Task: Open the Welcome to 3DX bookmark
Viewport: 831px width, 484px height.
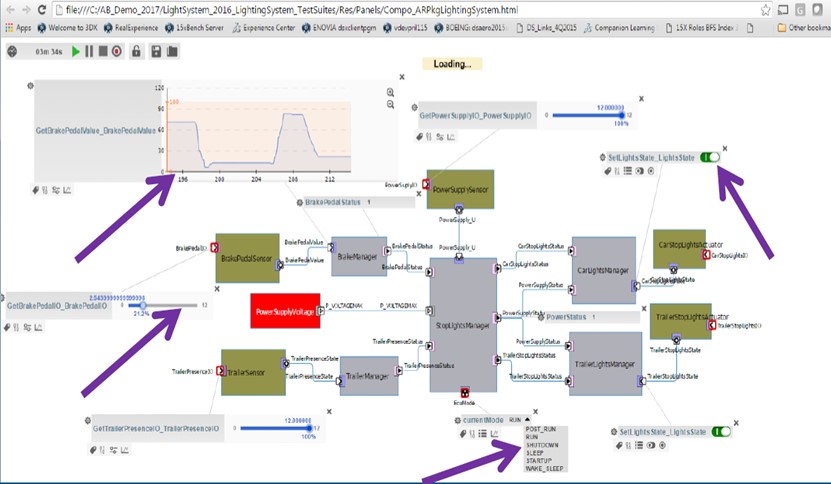Action: 68,28
